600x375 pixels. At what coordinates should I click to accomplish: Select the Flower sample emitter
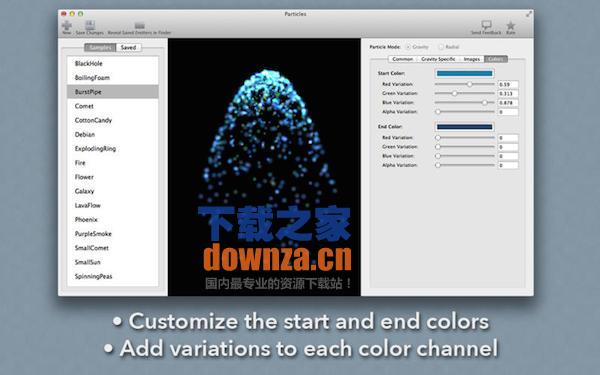tap(113, 177)
